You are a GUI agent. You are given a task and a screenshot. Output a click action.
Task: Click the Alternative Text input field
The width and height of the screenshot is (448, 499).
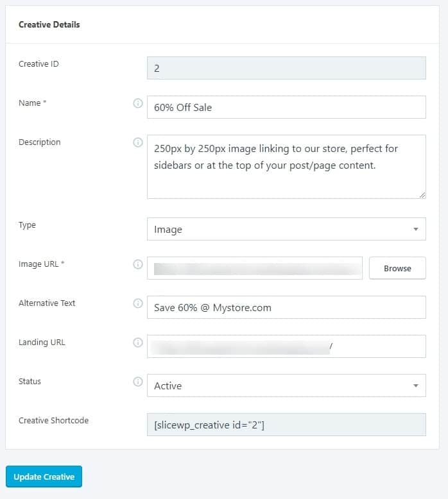click(x=286, y=307)
